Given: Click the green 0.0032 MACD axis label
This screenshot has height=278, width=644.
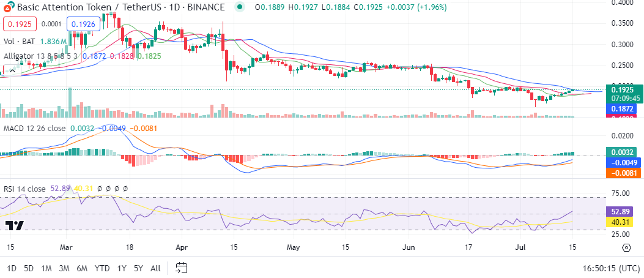Looking at the screenshot, I should (x=622, y=152).
